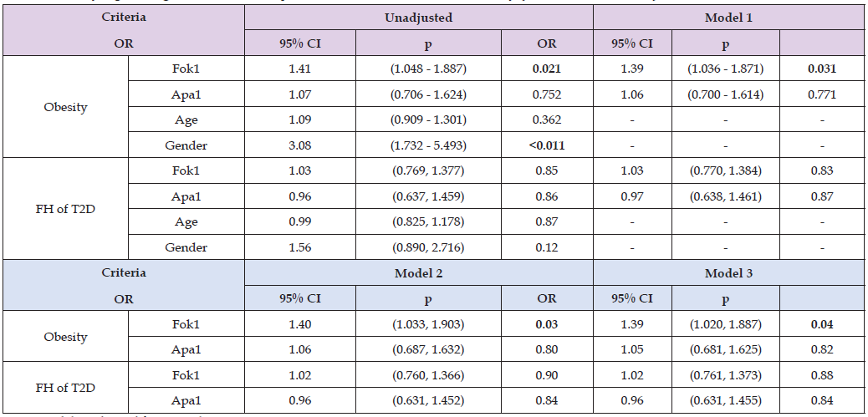The image size is (868, 417).
Task: Select the Model 3 header cell
Action: 730,272
